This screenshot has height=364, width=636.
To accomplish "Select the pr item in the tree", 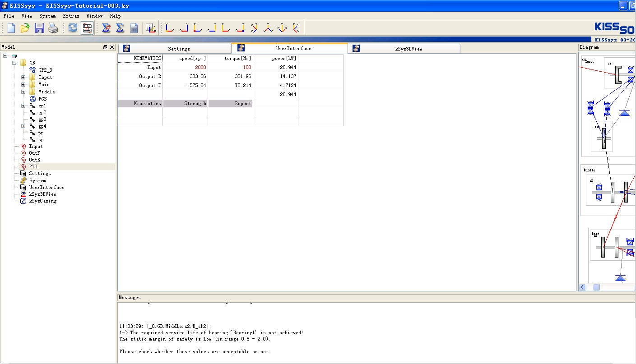I will pos(41,133).
